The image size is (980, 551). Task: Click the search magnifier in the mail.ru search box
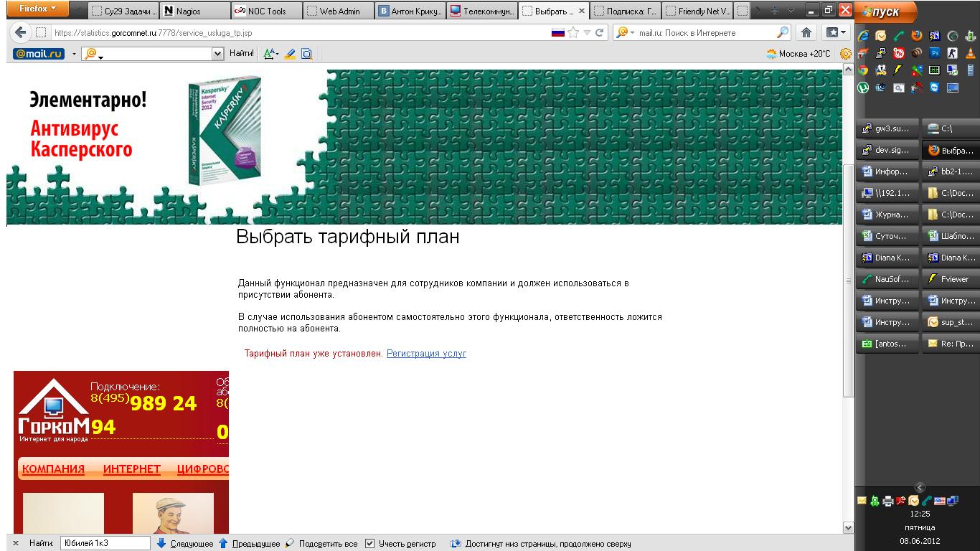(x=783, y=32)
